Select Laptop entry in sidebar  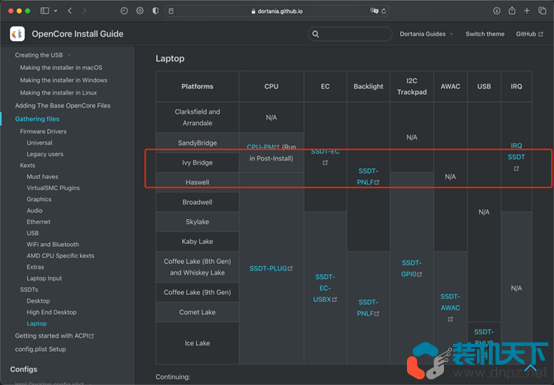(36, 324)
